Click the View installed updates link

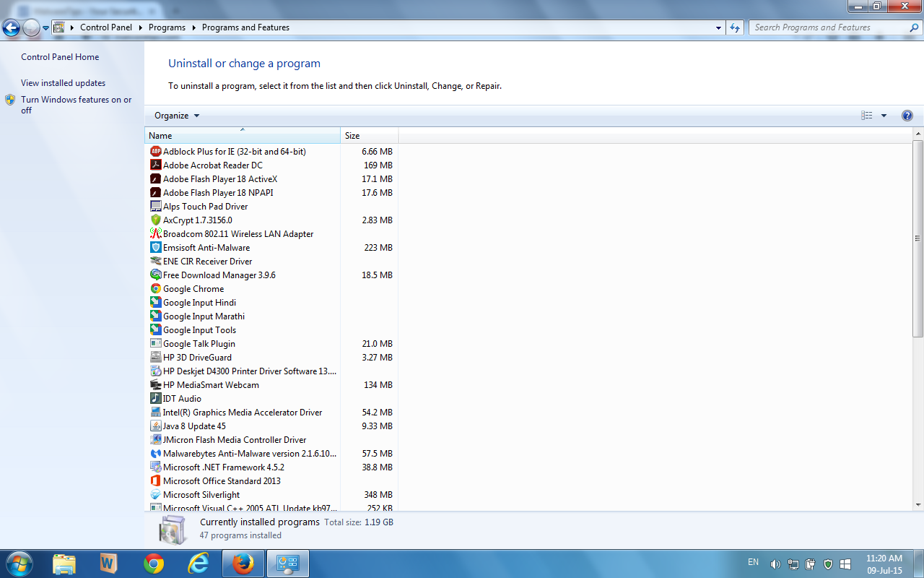click(64, 83)
